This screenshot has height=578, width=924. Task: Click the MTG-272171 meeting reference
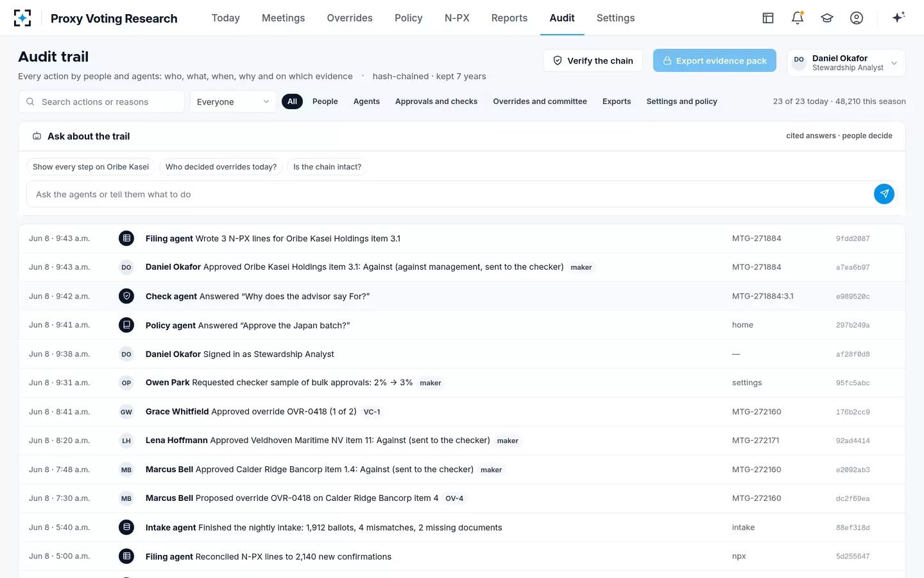click(x=755, y=441)
